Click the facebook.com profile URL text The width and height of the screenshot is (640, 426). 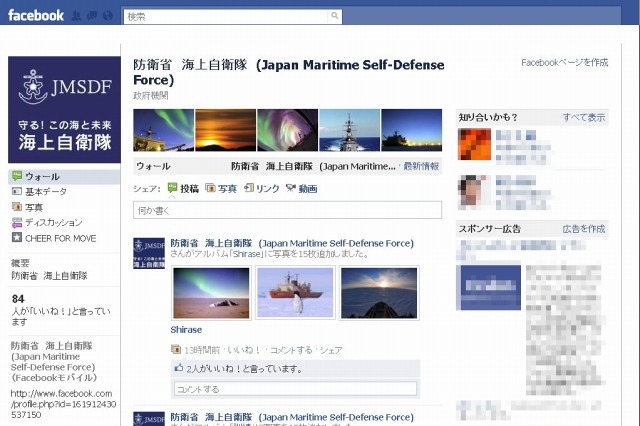click(x=63, y=404)
